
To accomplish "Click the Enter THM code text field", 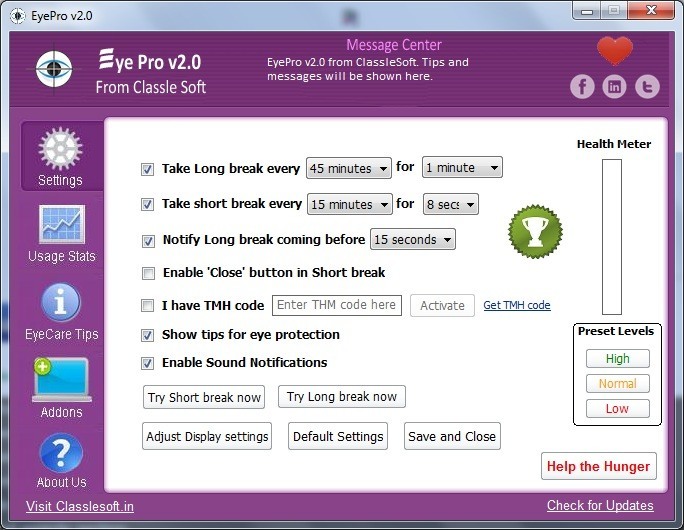I will point(337,305).
